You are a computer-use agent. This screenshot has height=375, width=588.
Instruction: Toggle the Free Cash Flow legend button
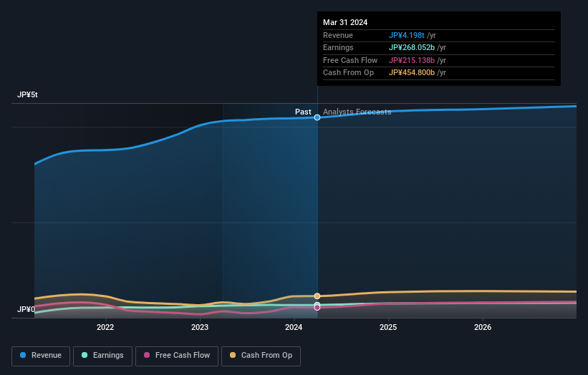(x=177, y=356)
